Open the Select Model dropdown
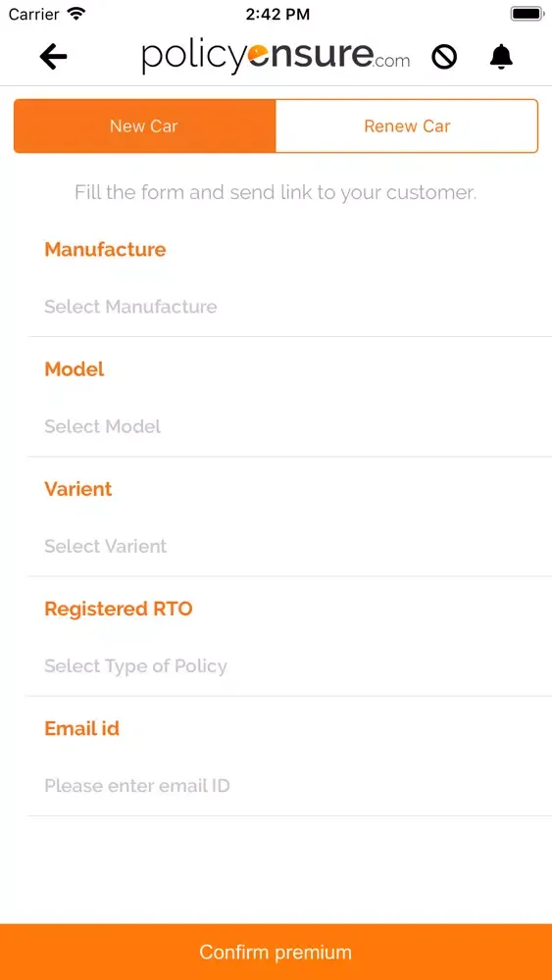This screenshot has width=552, height=980. pyautogui.click(x=289, y=427)
